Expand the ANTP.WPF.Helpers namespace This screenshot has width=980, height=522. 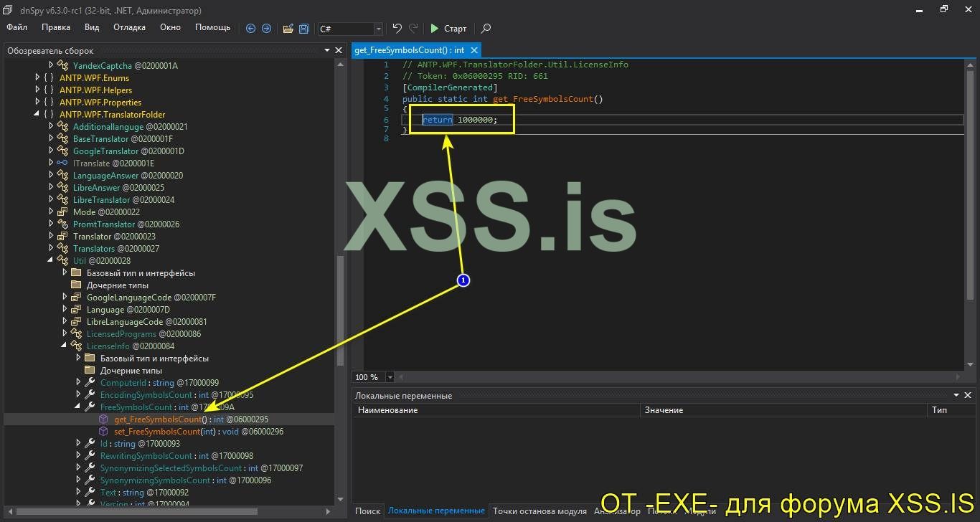click(37, 90)
